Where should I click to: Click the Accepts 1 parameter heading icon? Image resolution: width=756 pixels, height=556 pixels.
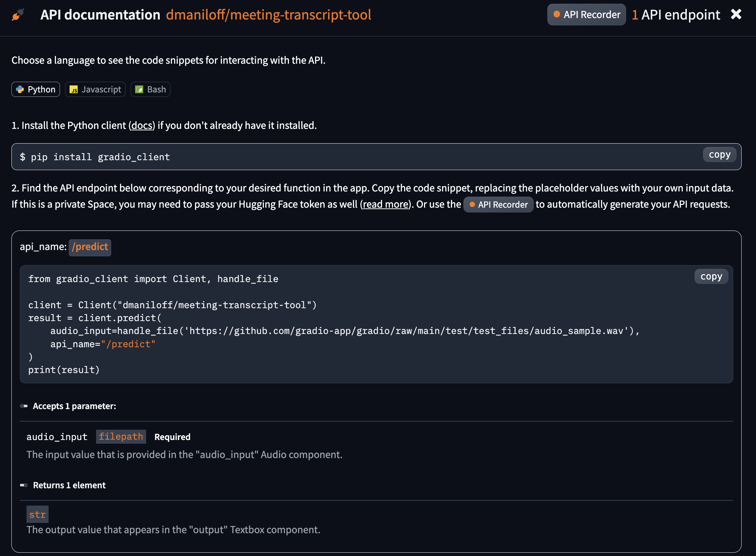click(x=24, y=406)
